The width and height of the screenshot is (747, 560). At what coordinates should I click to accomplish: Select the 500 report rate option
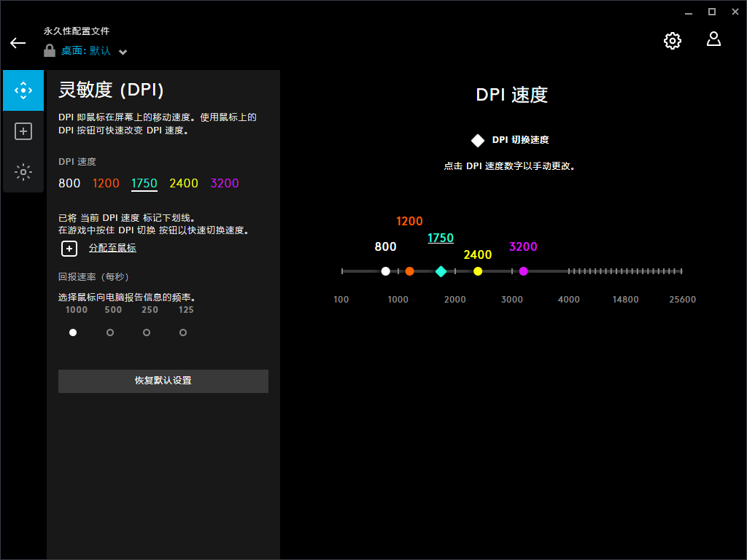coord(110,332)
